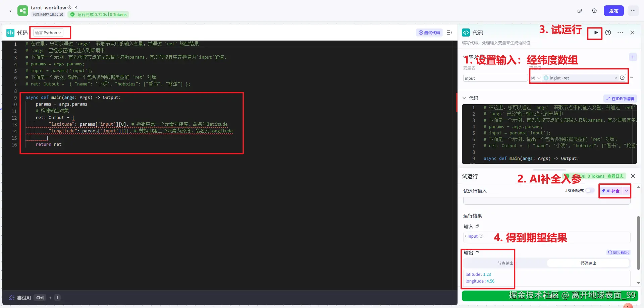Open the top bar more-options menu beside 发布
The width and height of the screenshot is (644, 308).
(633, 11)
